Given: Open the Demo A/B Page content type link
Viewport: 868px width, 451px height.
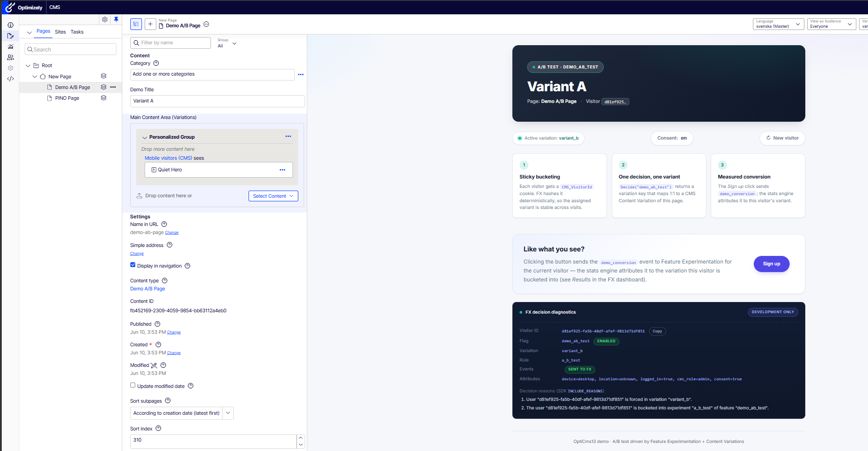Looking at the screenshot, I should 147,289.
